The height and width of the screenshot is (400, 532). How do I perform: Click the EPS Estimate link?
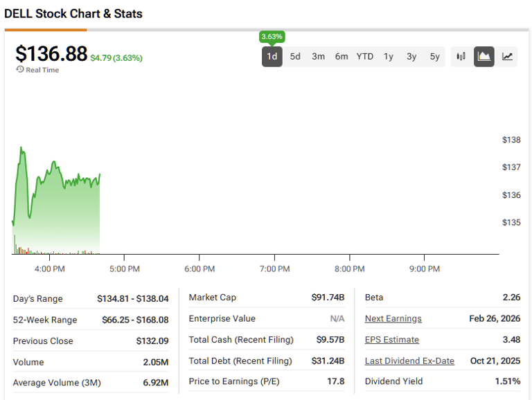click(x=391, y=340)
